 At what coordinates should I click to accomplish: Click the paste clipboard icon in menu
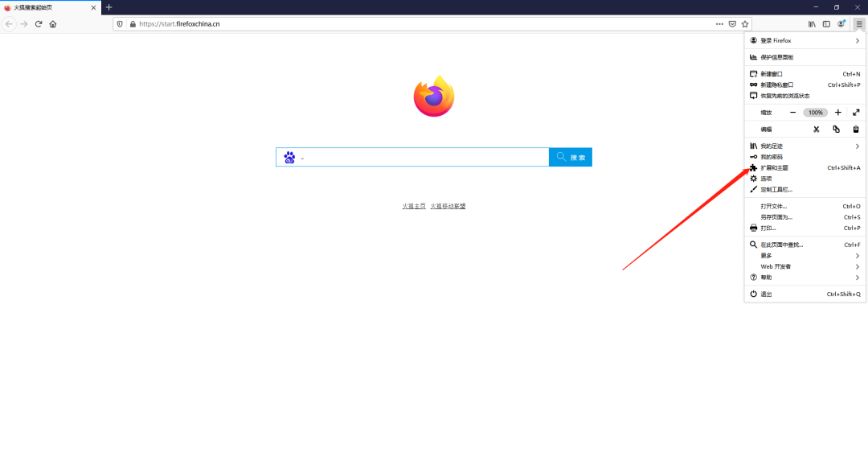coord(856,130)
